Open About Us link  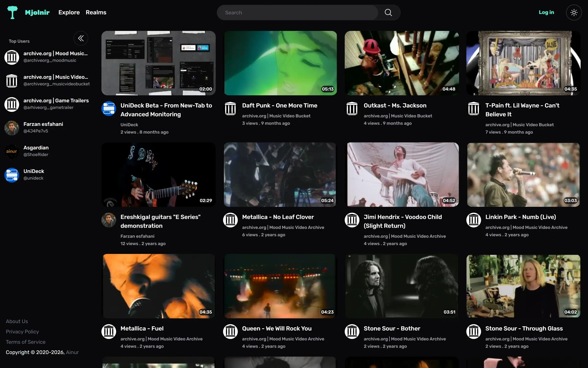[17, 321]
